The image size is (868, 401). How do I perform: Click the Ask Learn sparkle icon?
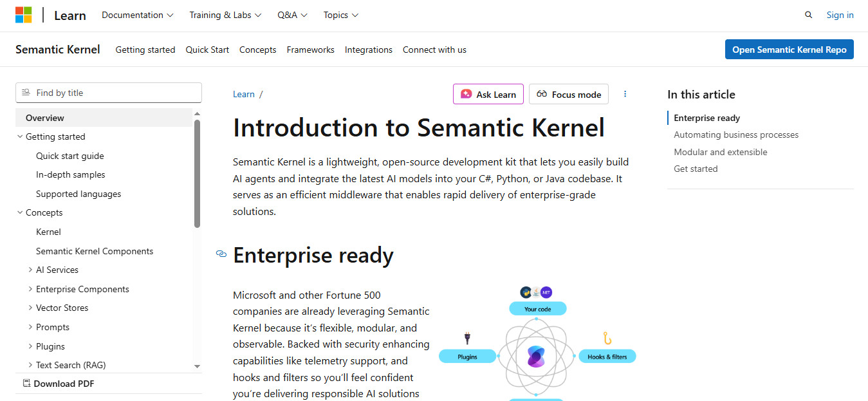[466, 94]
